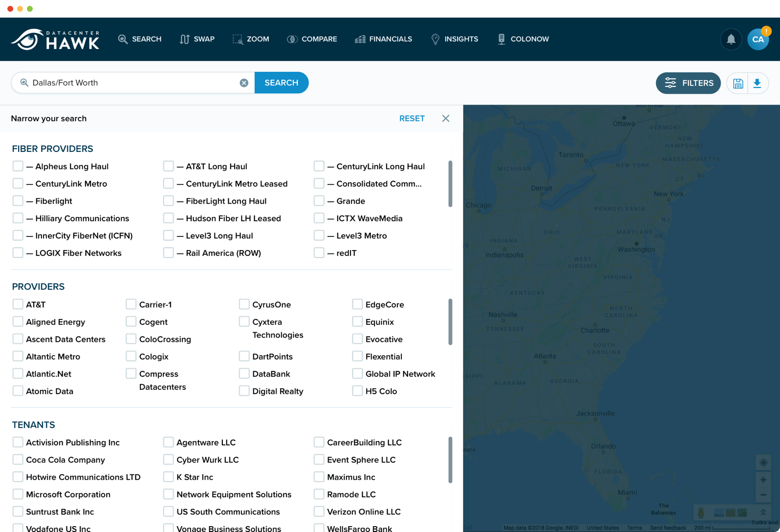Focus the Dallas/Fort Worth search field
Screen dimensions: 780x532
coord(133,83)
